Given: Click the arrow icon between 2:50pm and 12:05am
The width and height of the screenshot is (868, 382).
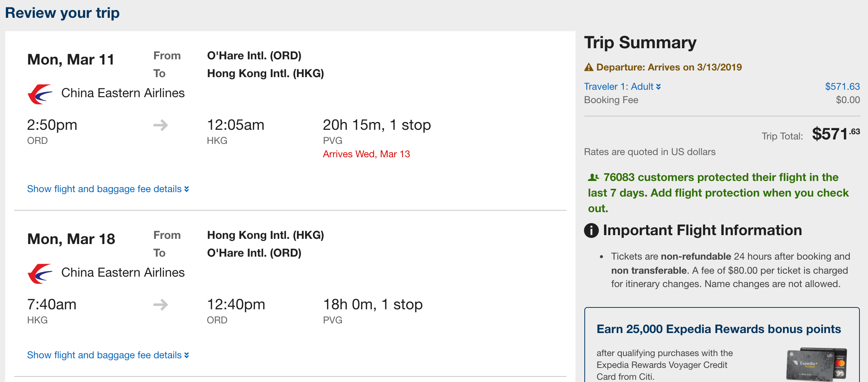Looking at the screenshot, I should [x=160, y=125].
